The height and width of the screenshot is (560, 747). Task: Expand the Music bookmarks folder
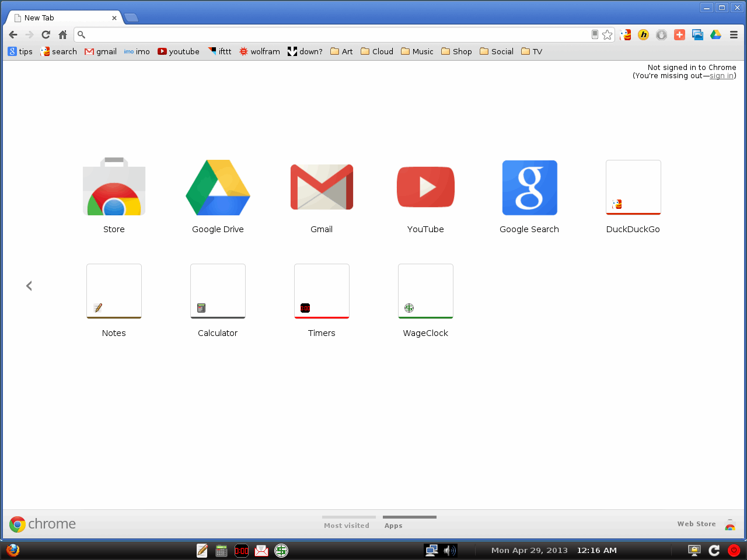click(x=417, y=51)
